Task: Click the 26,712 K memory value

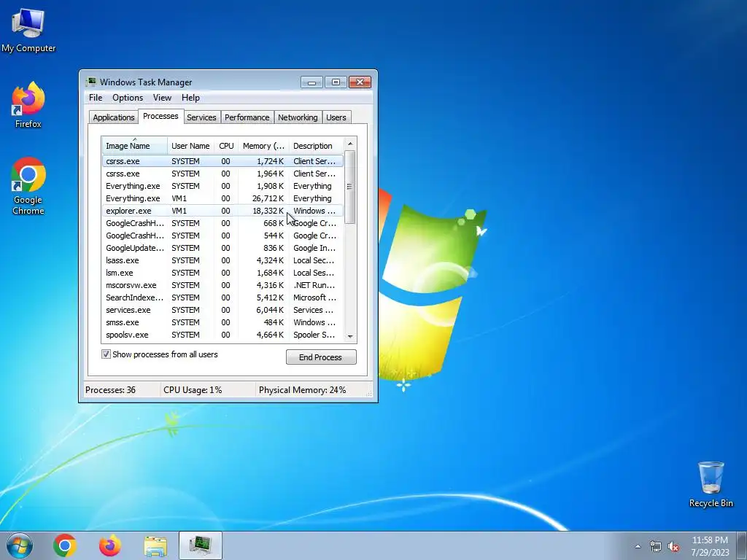Action: tap(268, 198)
